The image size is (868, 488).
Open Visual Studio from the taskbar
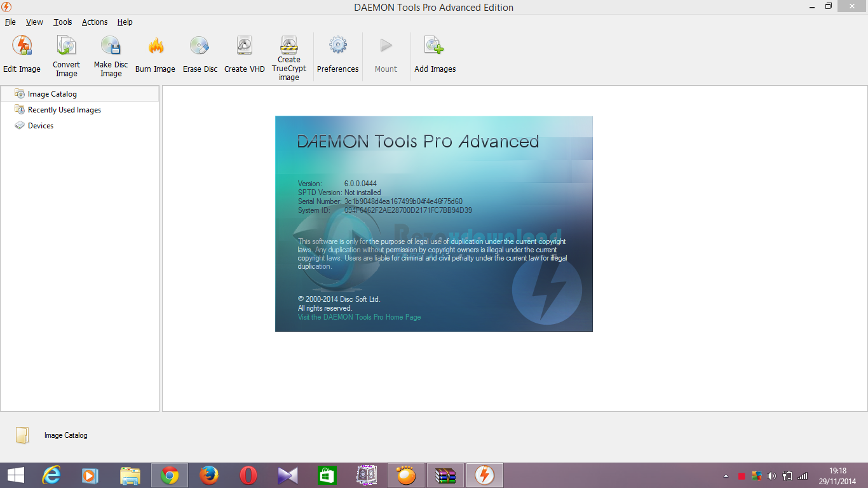(x=287, y=475)
